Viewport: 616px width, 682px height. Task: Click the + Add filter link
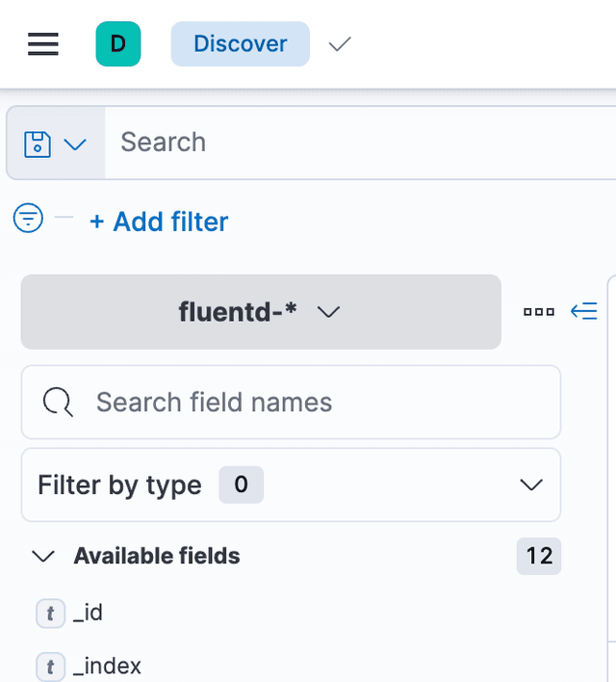click(159, 222)
